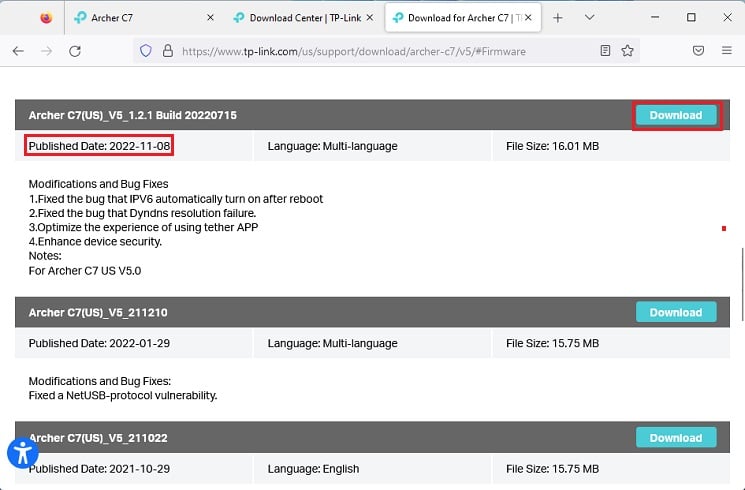Go back to the previous page
The width and height of the screenshot is (745, 490).
18,51
